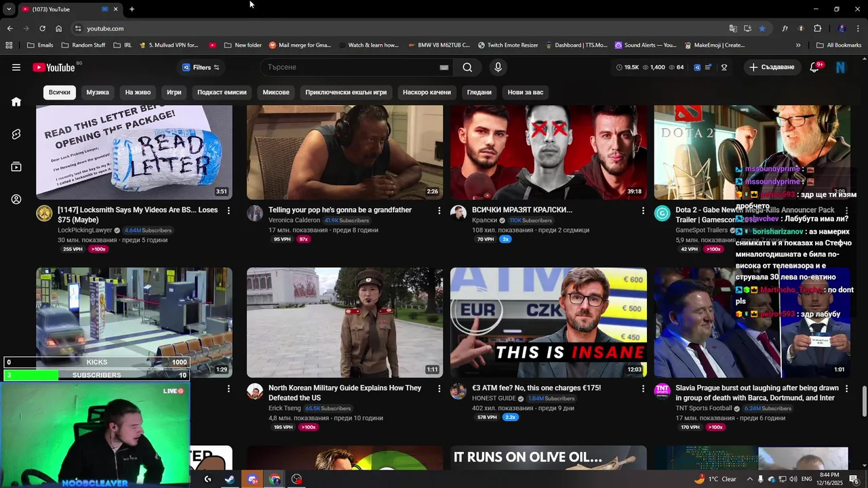Open the North Korean guide thumbnail
868x488 pixels.
pos(344,323)
